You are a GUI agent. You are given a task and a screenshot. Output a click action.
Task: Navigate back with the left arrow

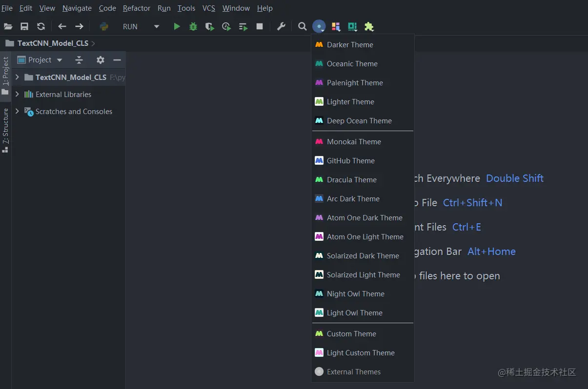[x=62, y=26]
